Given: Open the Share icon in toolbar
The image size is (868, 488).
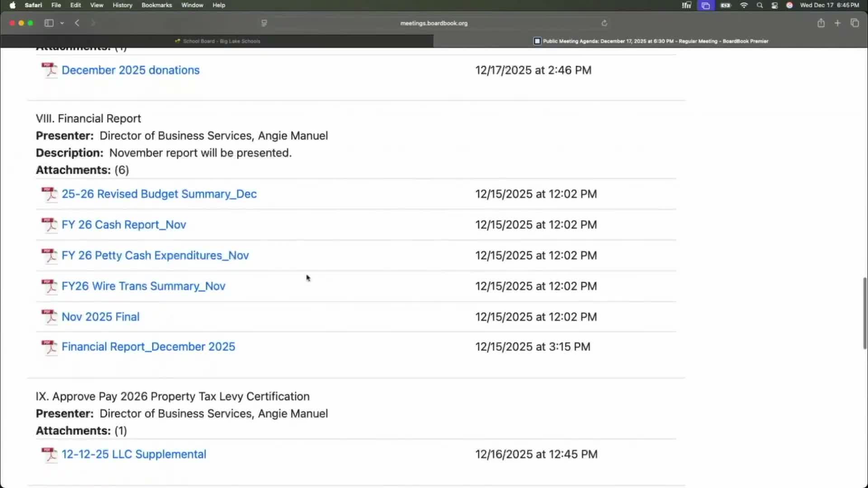Looking at the screenshot, I should click(821, 23).
